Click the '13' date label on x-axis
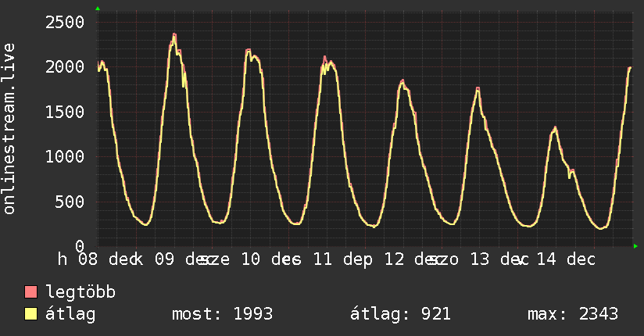 click(478, 259)
